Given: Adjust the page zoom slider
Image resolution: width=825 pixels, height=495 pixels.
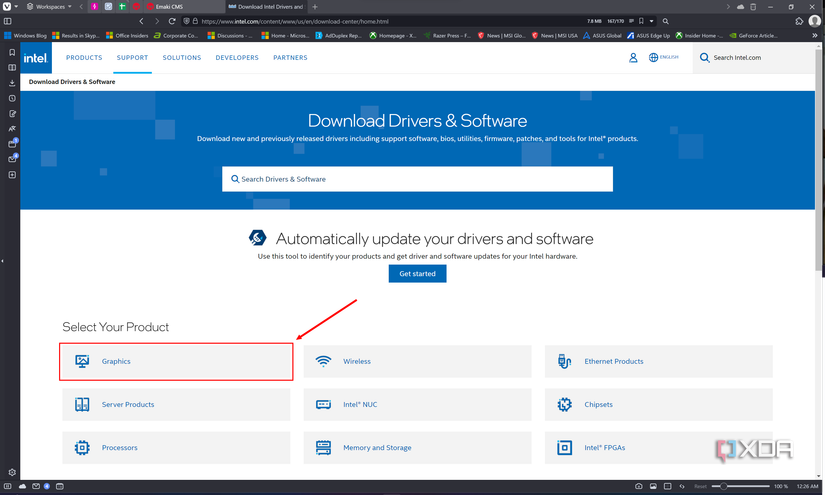Looking at the screenshot, I should [740, 486].
